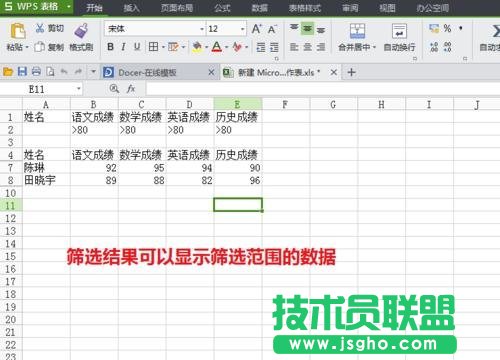Expand the quick access toolbar dropdown

point(93,72)
